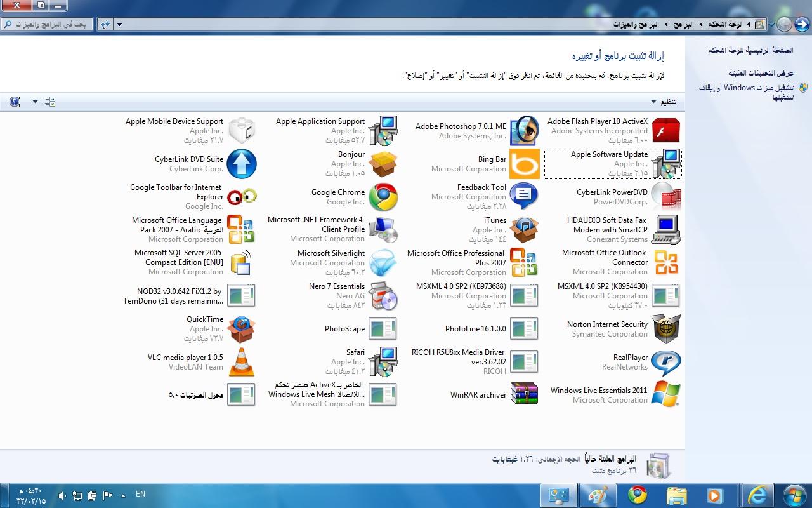Expand the change view options arrow

(35, 102)
